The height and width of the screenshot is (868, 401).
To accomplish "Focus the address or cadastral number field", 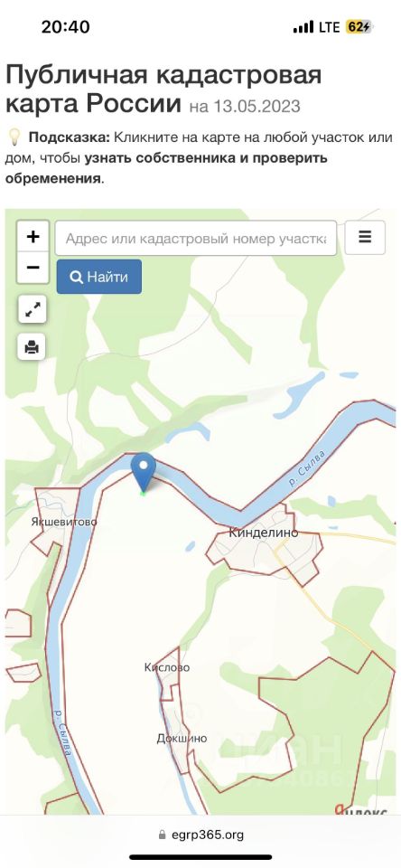I will 196,238.
